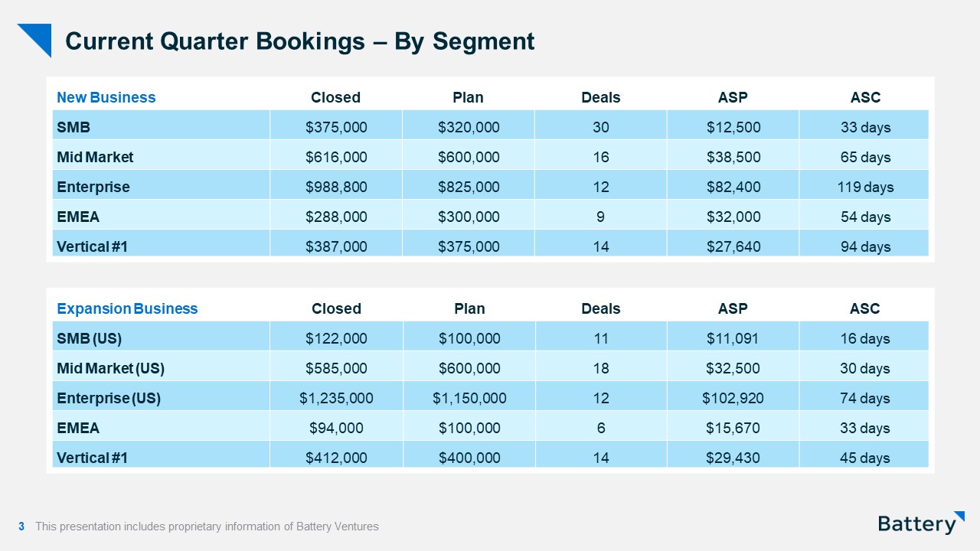Screen dimensions: 980x551
Task: Click the $94,000 EMEA expansion closed cell
Action: click(x=336, y=428)
